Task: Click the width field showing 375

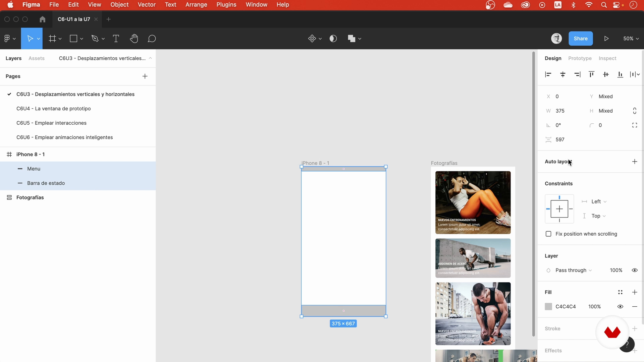Action: click(x=560, y=111)
